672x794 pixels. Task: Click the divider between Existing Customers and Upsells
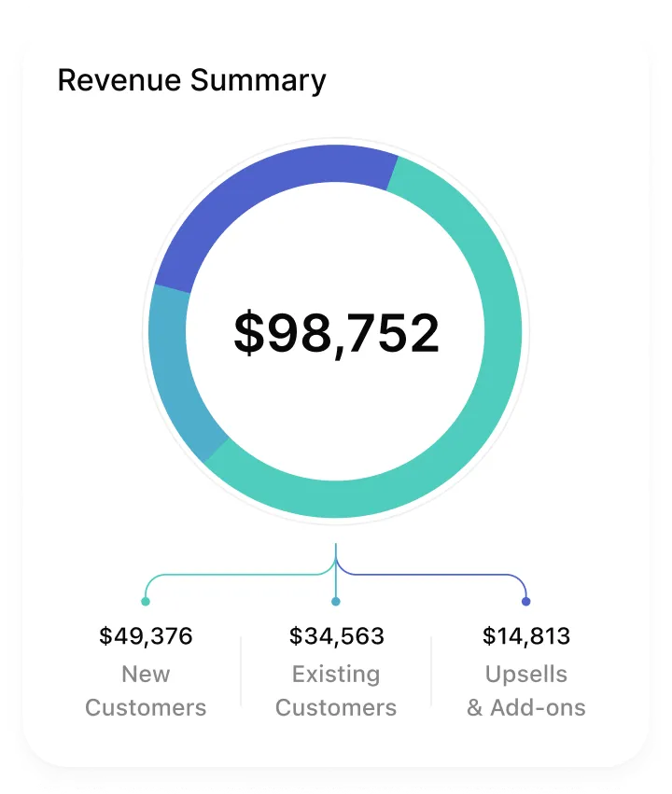[x=431, y=672]
